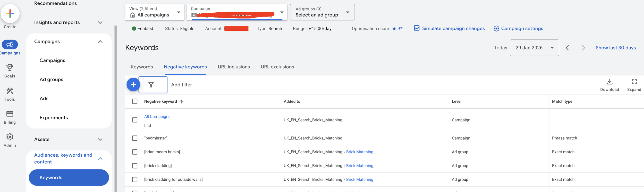
Task: Open the Goals trophy icon
Action: [x=10, y=68]
